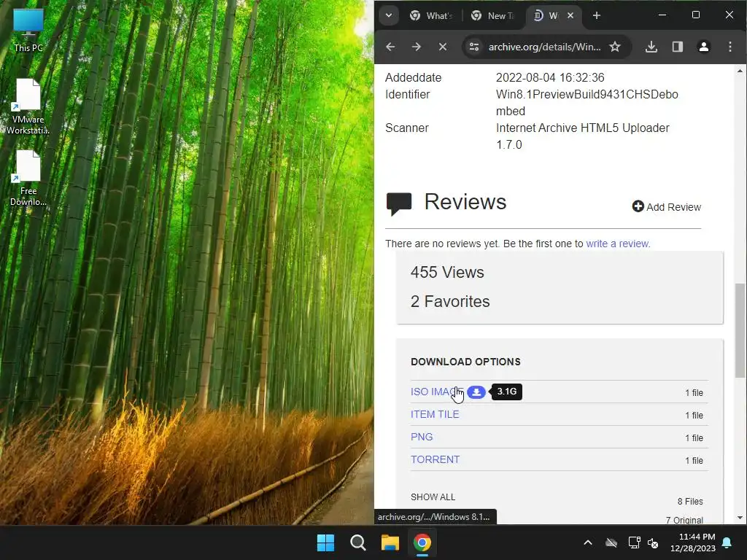Open the Chrome tab search dropdown
Screen dimensions: 747x560
point(389,15)
